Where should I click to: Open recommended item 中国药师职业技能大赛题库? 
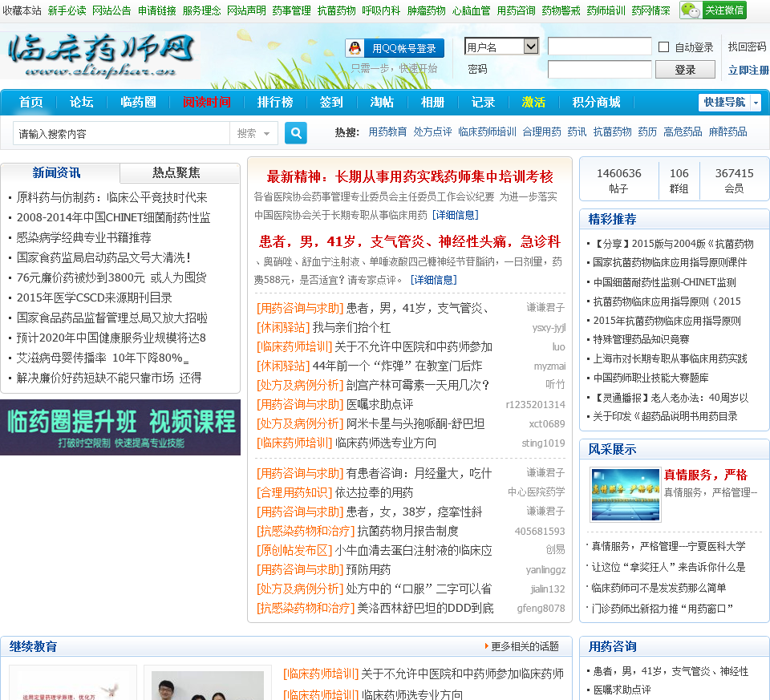pos(650,378)
